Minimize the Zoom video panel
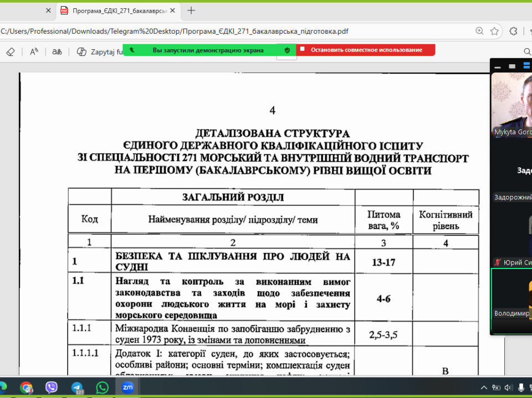 click(x=498, y=66)
